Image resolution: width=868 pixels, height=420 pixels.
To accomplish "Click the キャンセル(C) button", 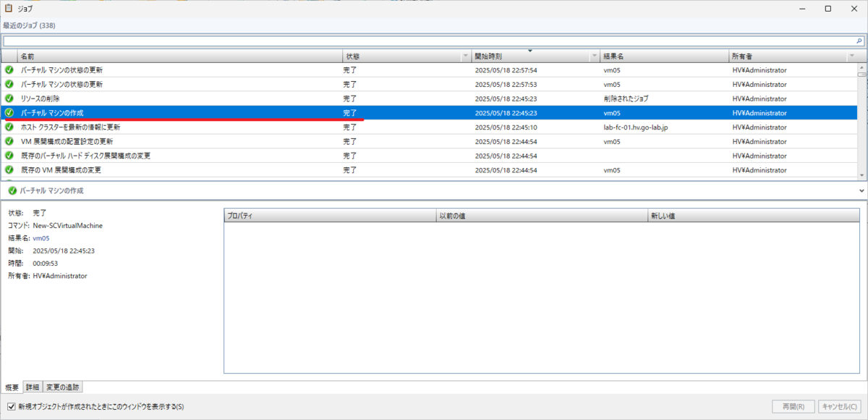I will 841,407.
